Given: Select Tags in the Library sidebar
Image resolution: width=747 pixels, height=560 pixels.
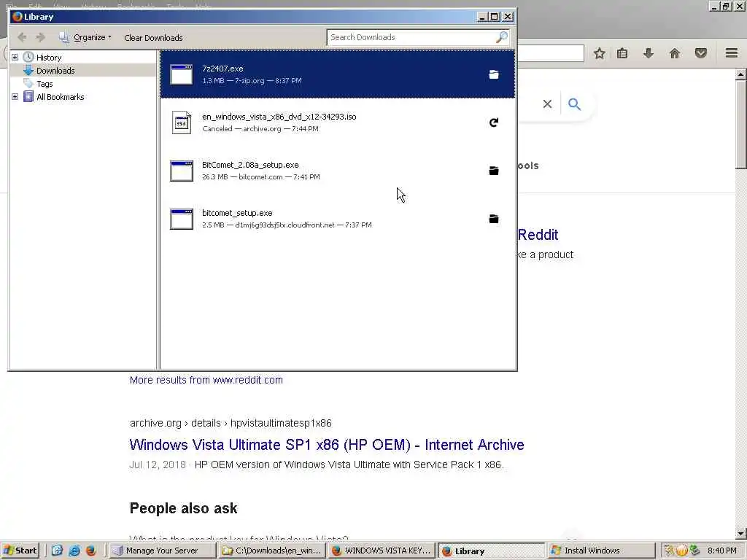Looking at the screenshot, I should point(44,84).
